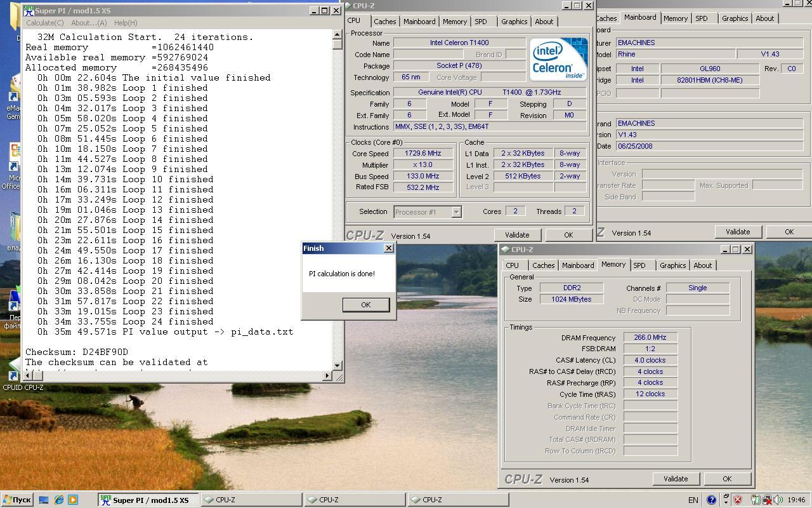The image size is (812, 508).
Task: Click Super PI horizontal scrollbar left arrow
Action: click(x=27, y=376)
